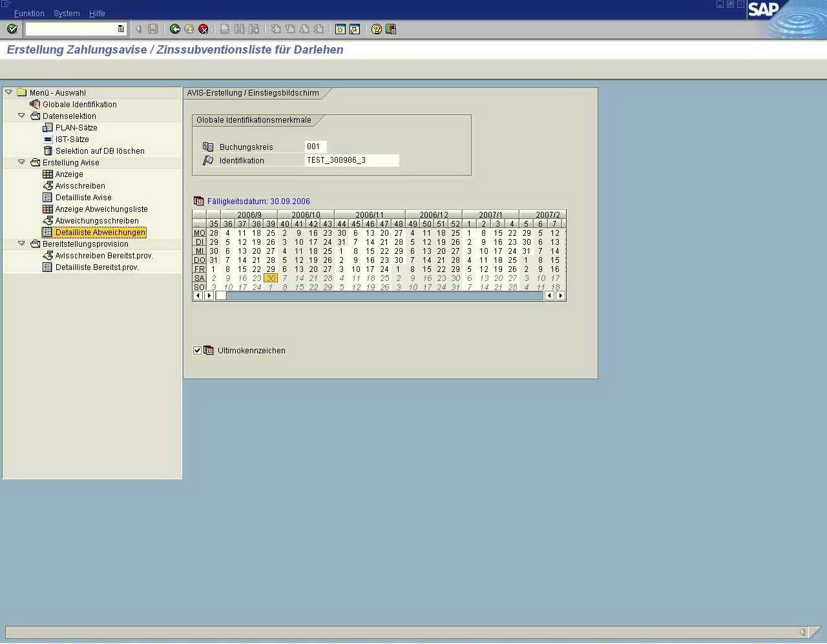Open PLAN-Sätze tree entry
Viewport: 827px width, 644px height.
[76, 128]
